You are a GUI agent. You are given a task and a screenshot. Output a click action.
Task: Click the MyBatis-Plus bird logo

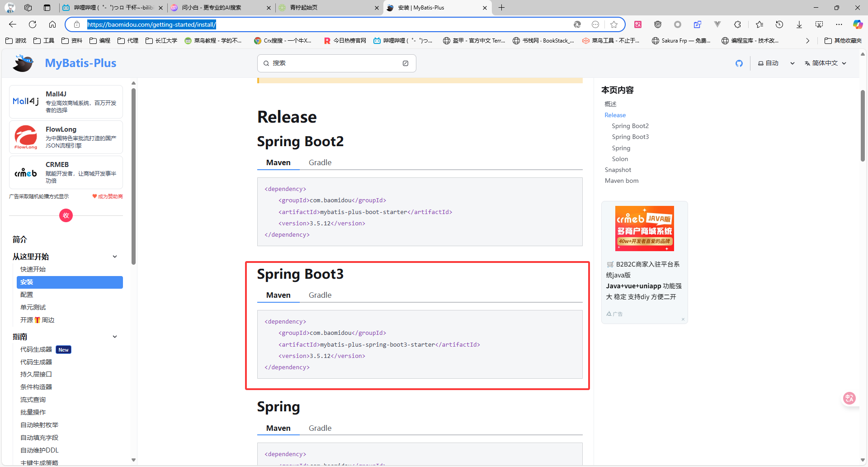pos(23,63)
